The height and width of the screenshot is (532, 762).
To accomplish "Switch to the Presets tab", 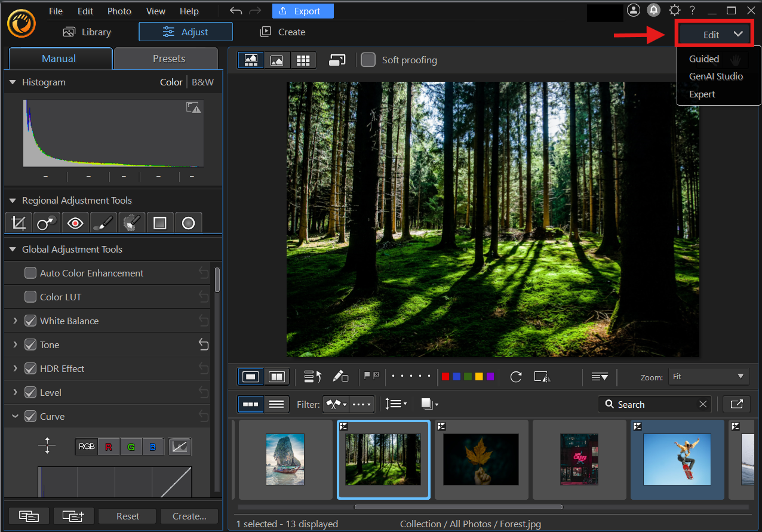I will pos(168,59).
